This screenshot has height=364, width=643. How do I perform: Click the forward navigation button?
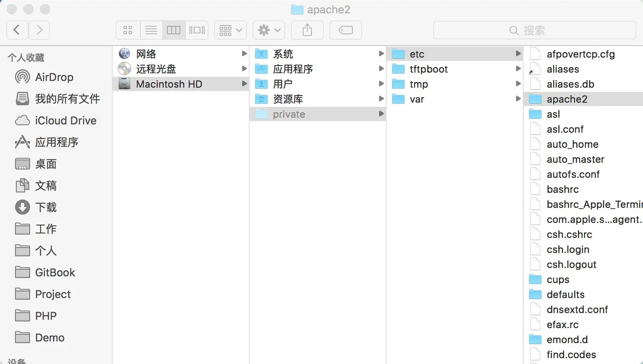coord(39,30)
